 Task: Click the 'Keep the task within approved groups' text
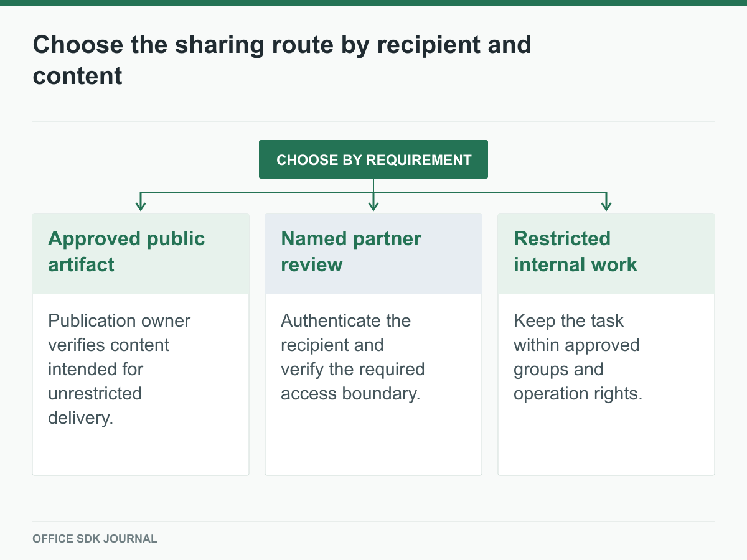coord(578,357)
